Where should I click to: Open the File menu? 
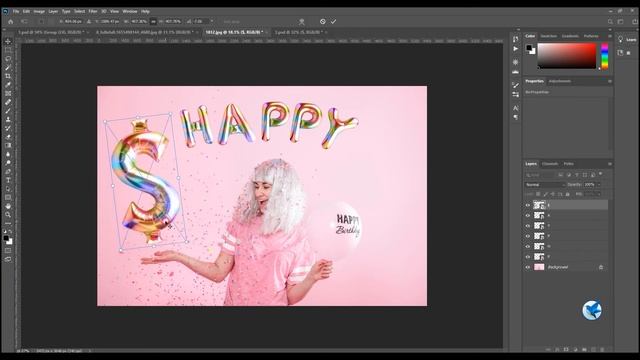(x=16, y=11)
